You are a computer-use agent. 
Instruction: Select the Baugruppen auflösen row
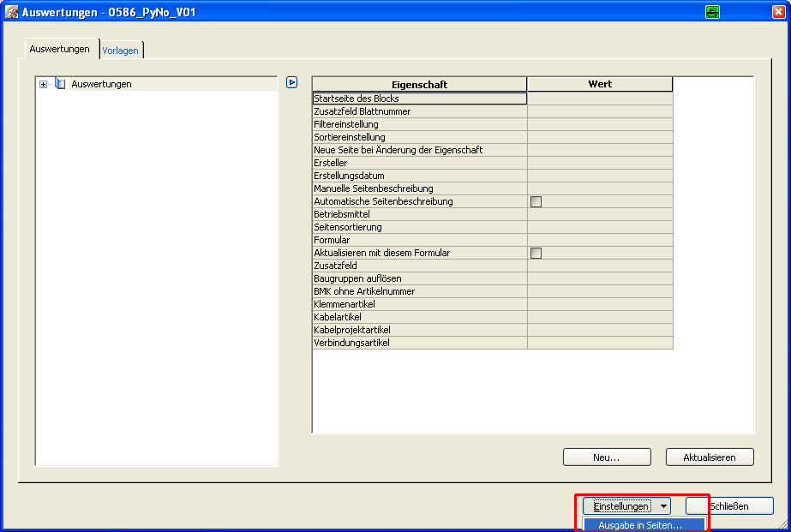[420, 278]
